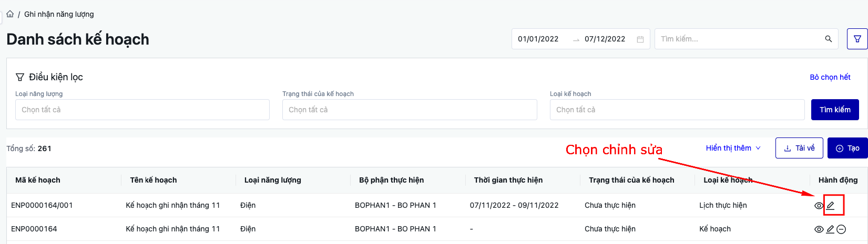Click the home icon in breadcrumb
The width and height of the screenshot is (868, 244).
coord(10,14)
